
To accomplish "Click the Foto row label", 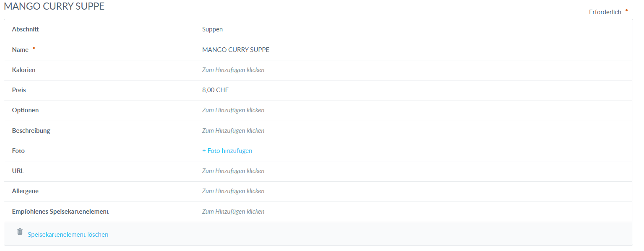I will pyautogui.click(x=18, y=151).
